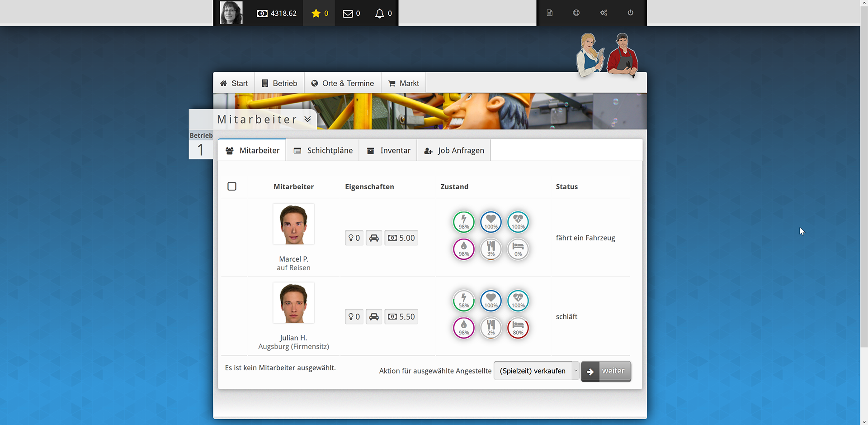868x425 pixels.
Task: Open the settings gears icon
Action: tap(604, 13)
